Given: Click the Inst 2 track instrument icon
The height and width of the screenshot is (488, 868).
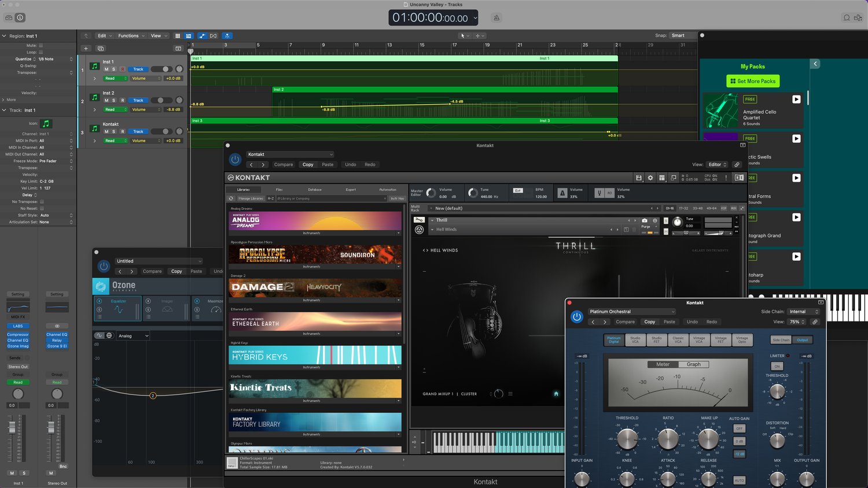Looking at the screenshot, I should point(94,97).
